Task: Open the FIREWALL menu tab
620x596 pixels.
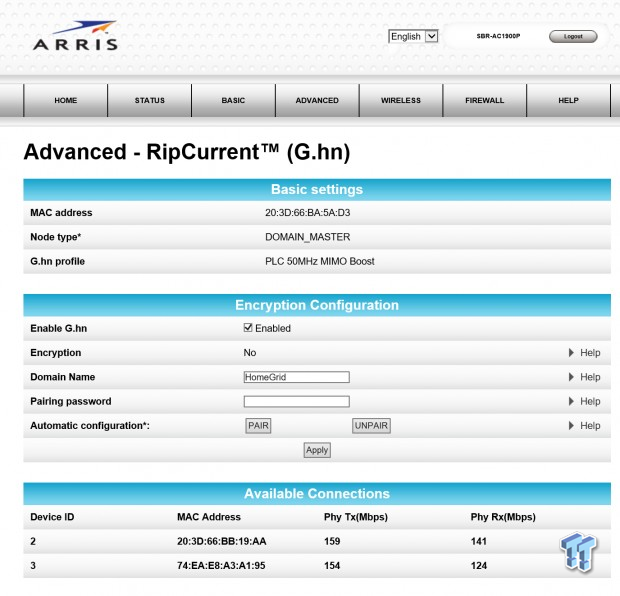Action: 485,100
